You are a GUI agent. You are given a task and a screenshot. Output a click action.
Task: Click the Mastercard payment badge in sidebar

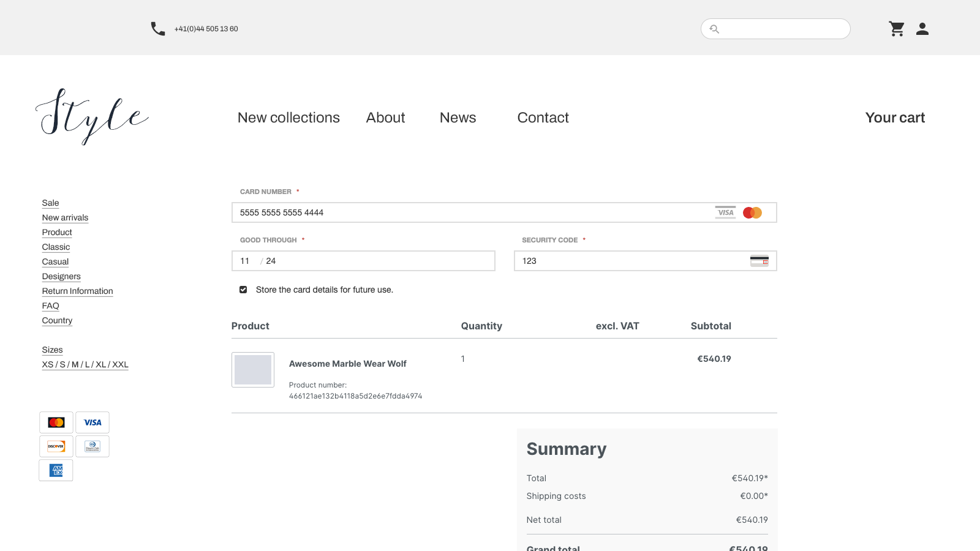pos(56,422)
